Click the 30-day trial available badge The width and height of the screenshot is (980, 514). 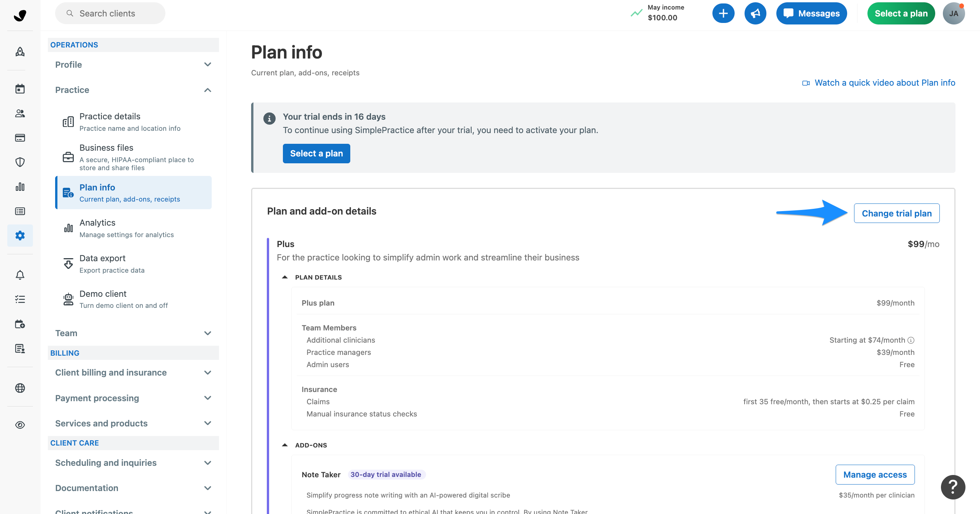coord(386,475)
